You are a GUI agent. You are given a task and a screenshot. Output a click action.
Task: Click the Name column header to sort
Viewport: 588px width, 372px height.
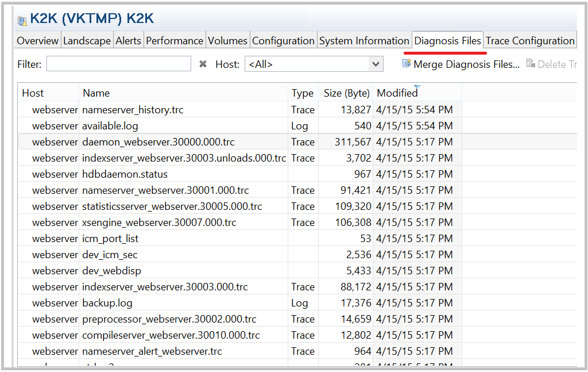(96, 93)
